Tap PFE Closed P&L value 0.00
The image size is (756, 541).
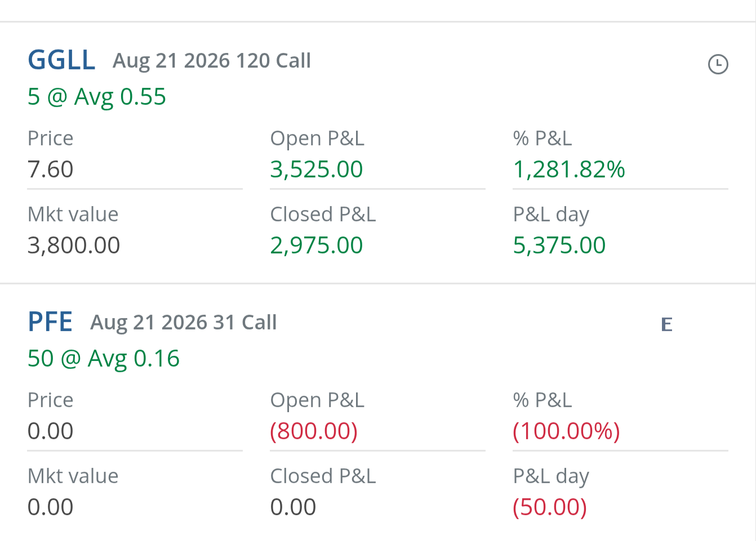click(x=293, y=507)
